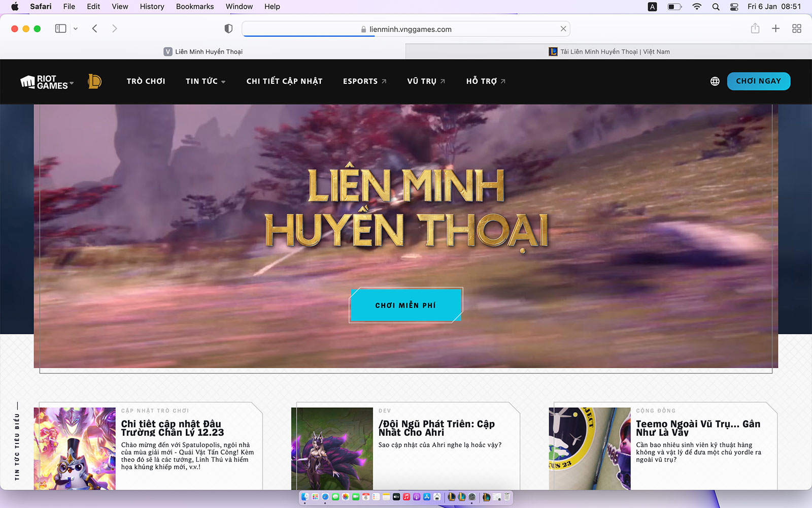Open Podcasts from the Dock
Image resolution: width=812 pixels, height=508 pixels.
417,497
